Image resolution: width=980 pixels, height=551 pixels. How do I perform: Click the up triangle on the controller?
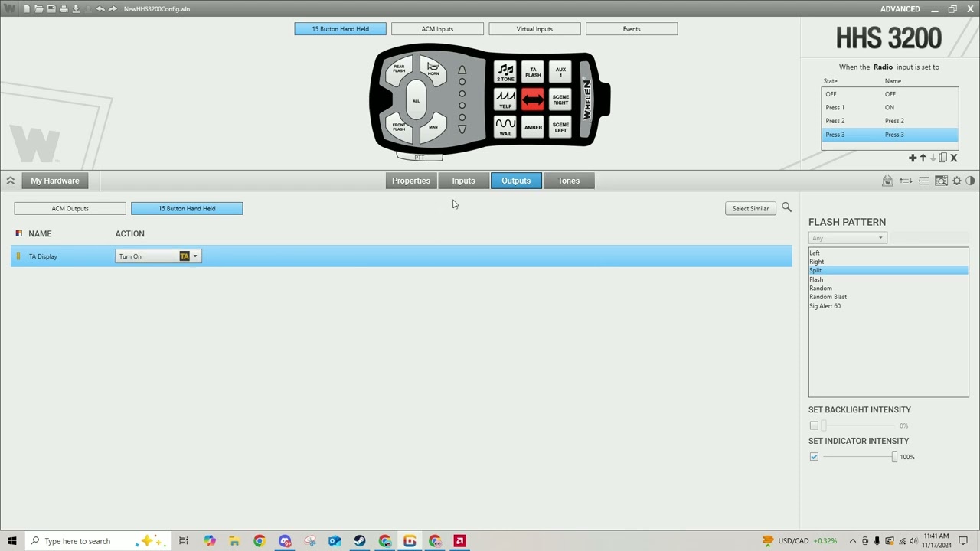click(x=462, y=70)
